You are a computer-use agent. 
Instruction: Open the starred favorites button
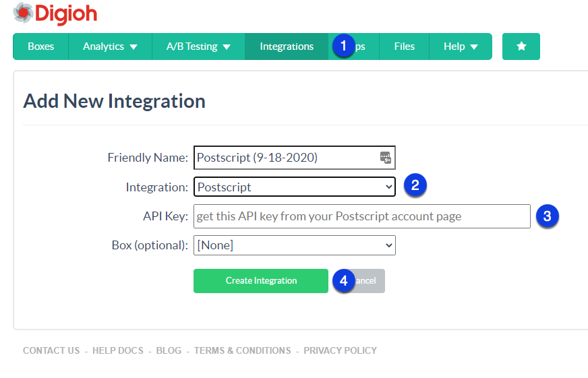521,46
